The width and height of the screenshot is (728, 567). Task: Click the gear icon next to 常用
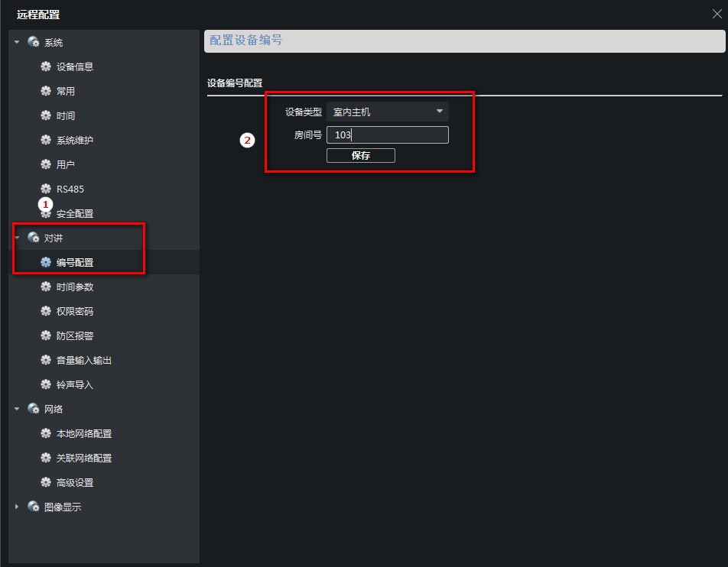(x=46, y=91)
